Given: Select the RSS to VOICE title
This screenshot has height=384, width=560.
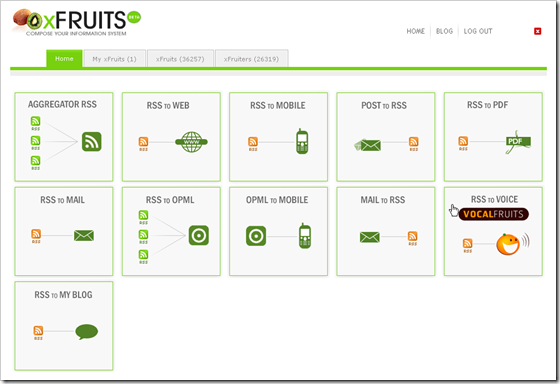Looking at the screenshot, I should click(494, 199).
